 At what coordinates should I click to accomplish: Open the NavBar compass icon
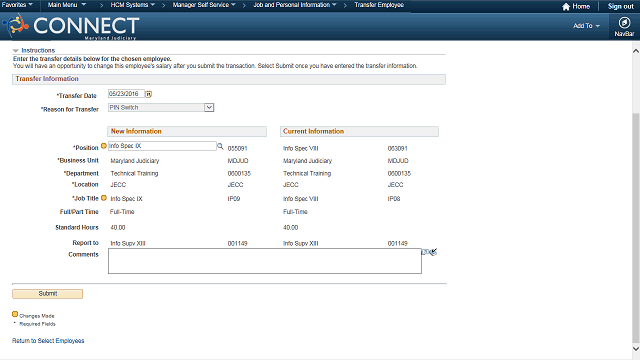pos(624,23)
